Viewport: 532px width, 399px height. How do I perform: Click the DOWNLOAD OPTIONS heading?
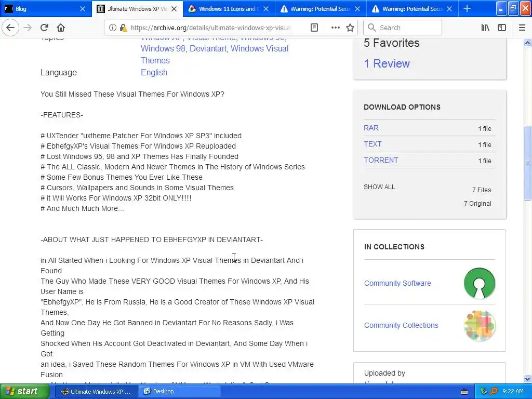pos(402,107)
